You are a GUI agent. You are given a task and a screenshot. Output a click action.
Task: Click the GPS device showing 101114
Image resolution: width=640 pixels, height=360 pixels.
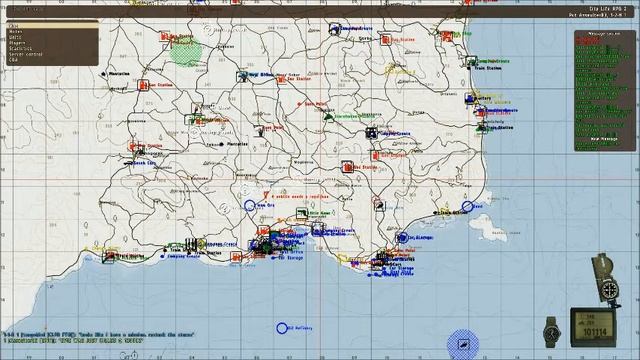[x=594, y=327]
